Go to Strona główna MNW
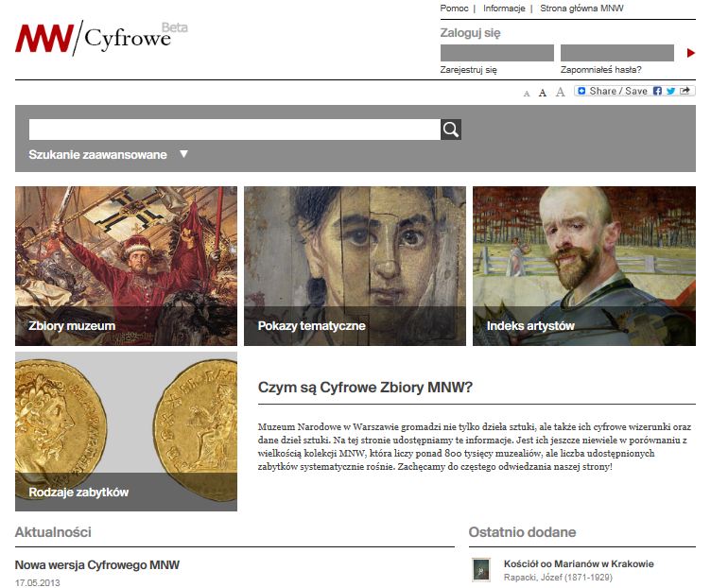711x588 pixels. (581, 9)
